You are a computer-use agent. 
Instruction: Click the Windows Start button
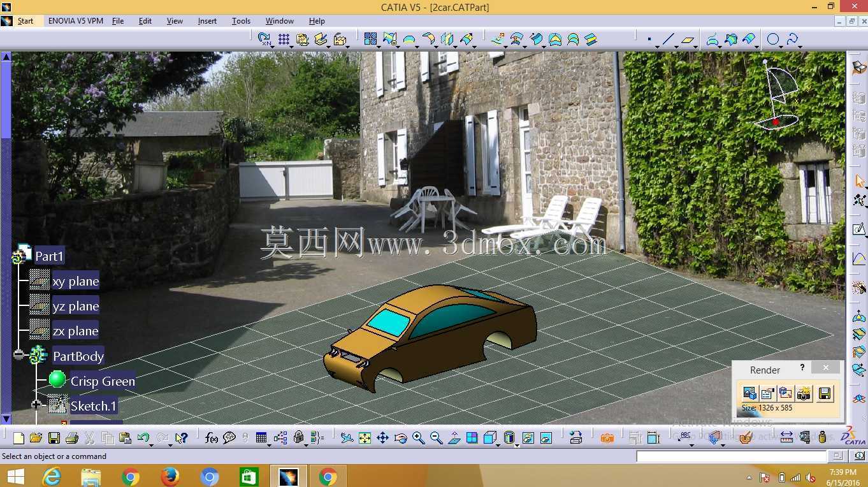pyautogui.click(x=15, y=476)
